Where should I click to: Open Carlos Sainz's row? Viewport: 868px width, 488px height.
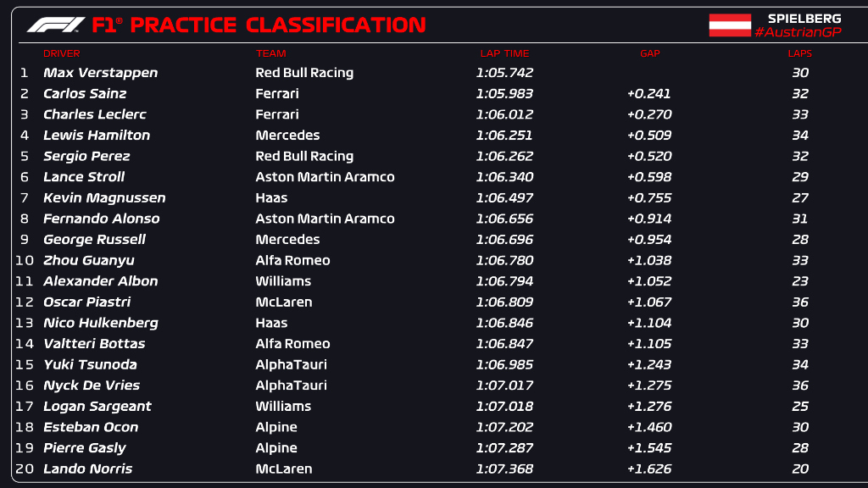tap(434, 93)
